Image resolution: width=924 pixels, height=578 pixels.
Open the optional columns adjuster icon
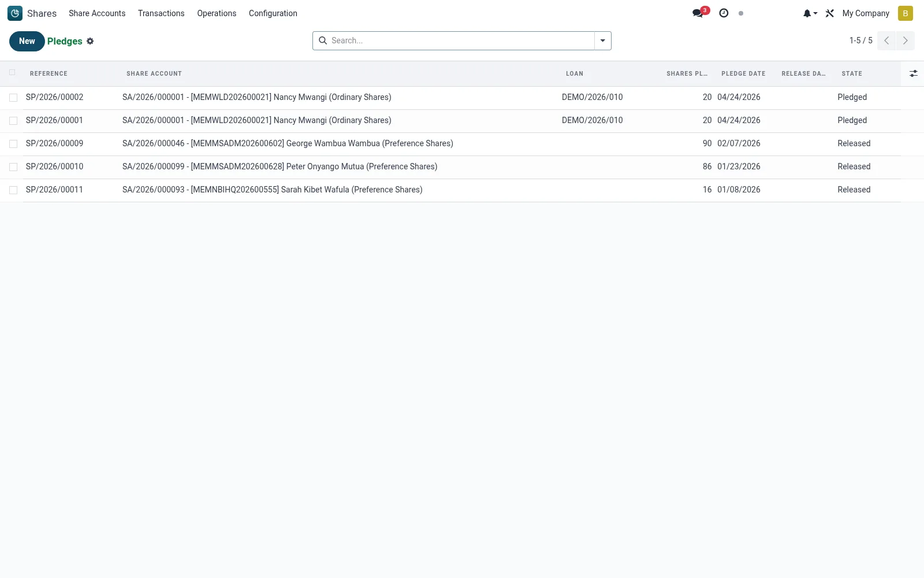coord(913,73)
